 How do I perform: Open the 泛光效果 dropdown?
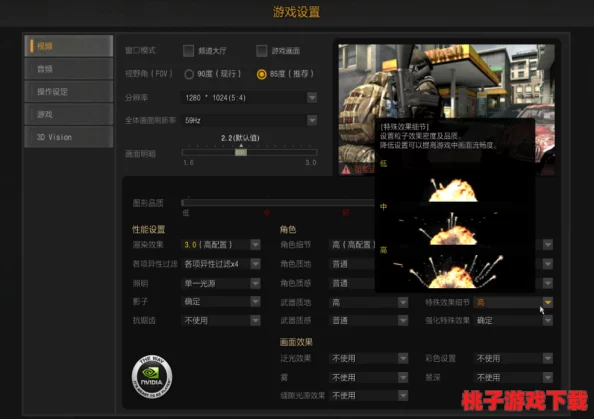(x=369, y=358)
